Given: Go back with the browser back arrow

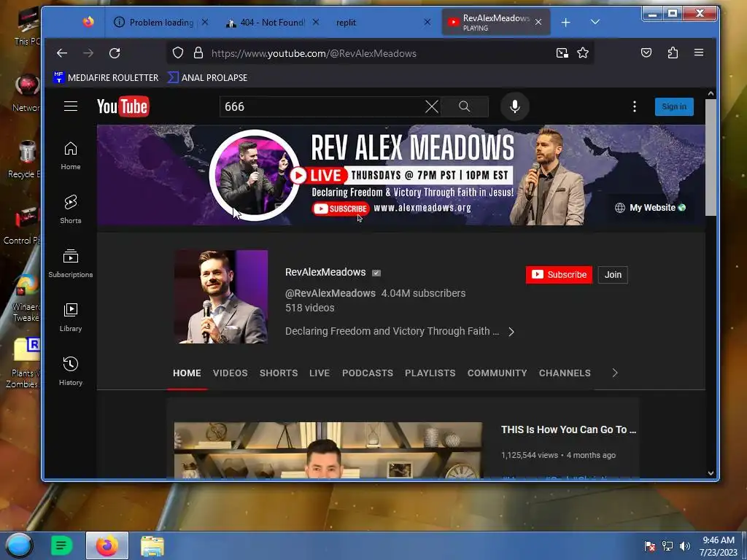Looking at the screenshot, I should tap(62, 52).
